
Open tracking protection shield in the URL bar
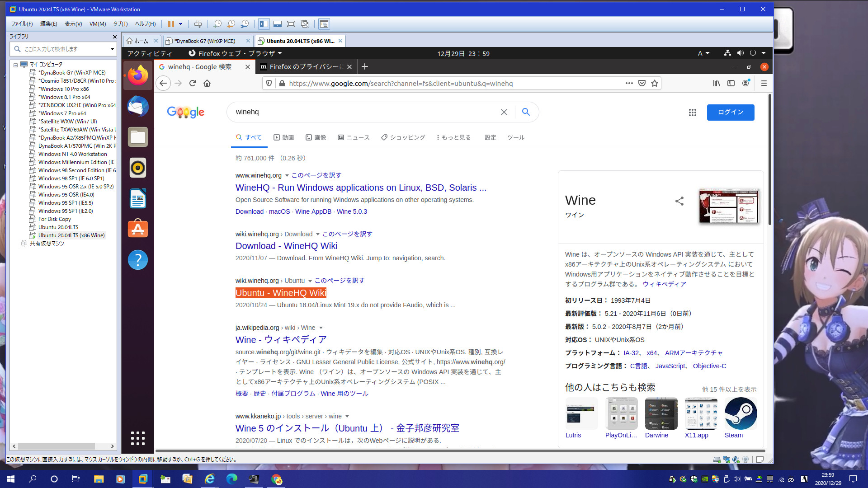coord(269,83)
